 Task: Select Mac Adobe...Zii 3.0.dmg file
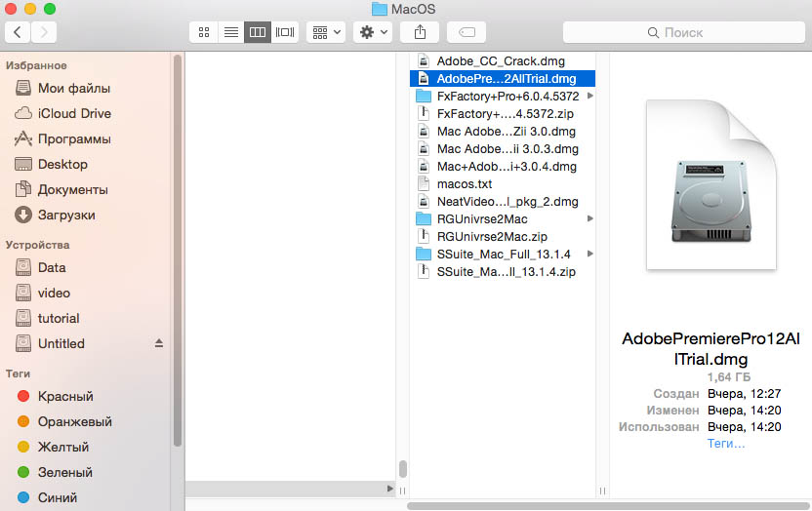pos(502,132)
